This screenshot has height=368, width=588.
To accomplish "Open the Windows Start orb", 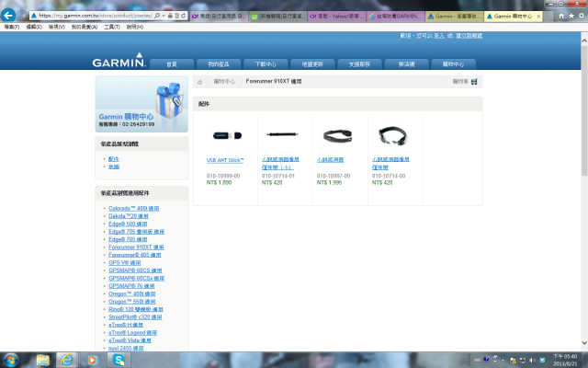I will (10, 361).
